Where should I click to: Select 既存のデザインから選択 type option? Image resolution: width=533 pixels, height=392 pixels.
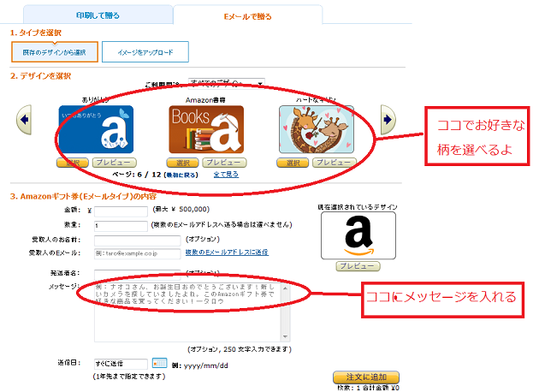[55, 52]
